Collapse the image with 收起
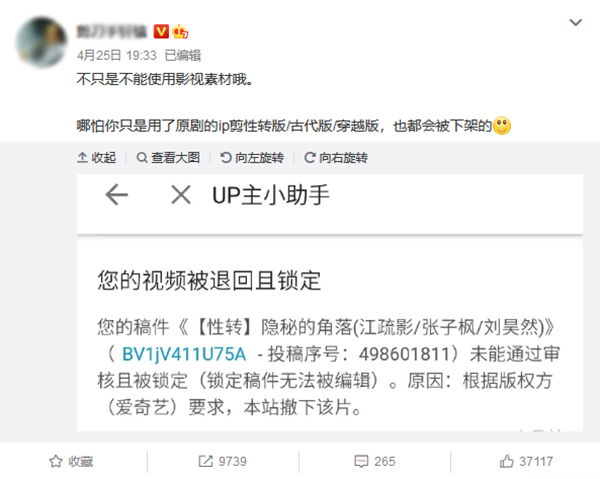Screen dimensions: 600x479 coord(96,158)
